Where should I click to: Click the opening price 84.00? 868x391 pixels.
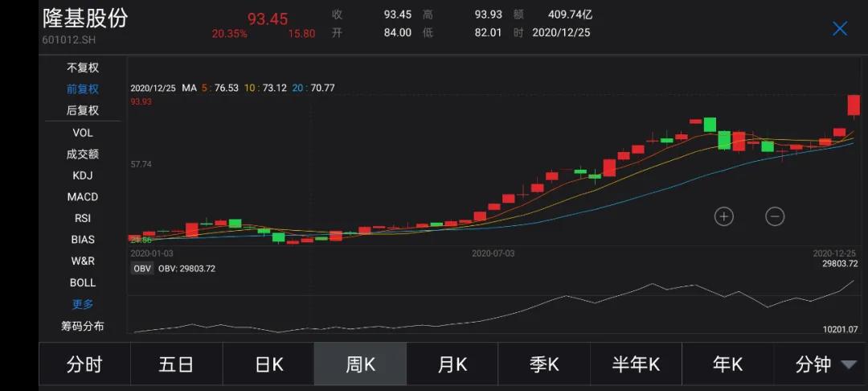pyautogui.click(x=398, y=33)
